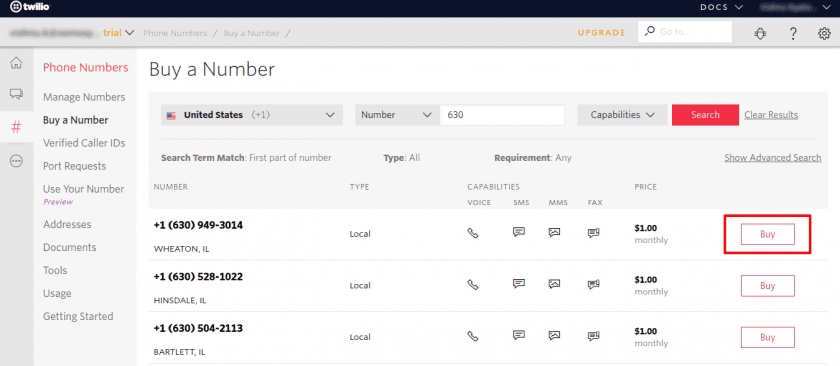Open the Number search type dropdown
Screen dimensions: 840x366
click(x=397, y=115)
